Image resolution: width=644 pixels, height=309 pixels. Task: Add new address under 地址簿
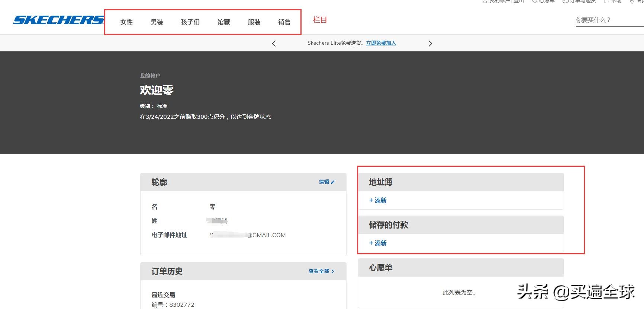378,200
